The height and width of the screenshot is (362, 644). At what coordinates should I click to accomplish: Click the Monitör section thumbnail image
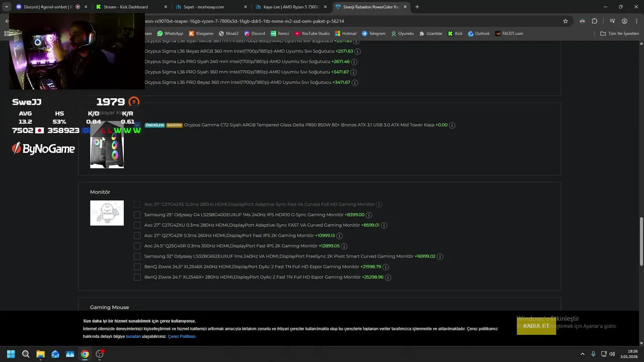pos(107,213)
